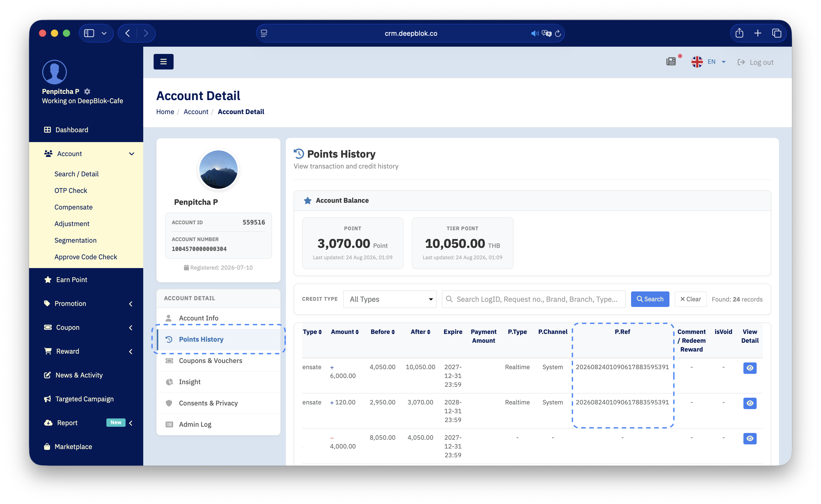
Task: Focus the Search LogID input field
Action: pos(533,299)
